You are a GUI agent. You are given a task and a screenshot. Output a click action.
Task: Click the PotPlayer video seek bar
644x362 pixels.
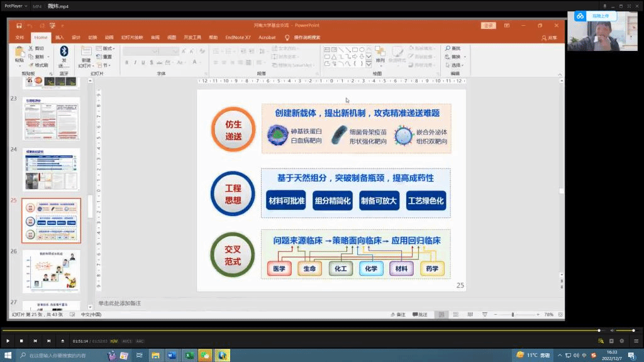[301, 331]
